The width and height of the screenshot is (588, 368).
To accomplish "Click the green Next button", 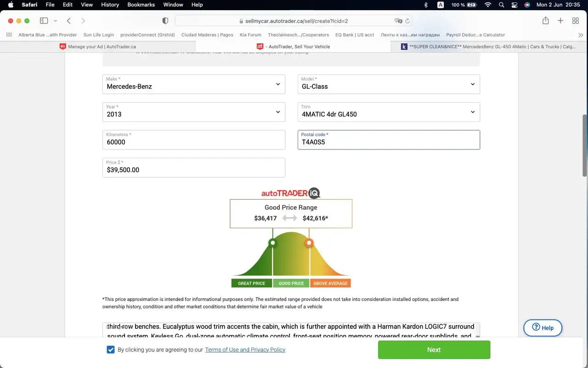I will coord(434,350).
